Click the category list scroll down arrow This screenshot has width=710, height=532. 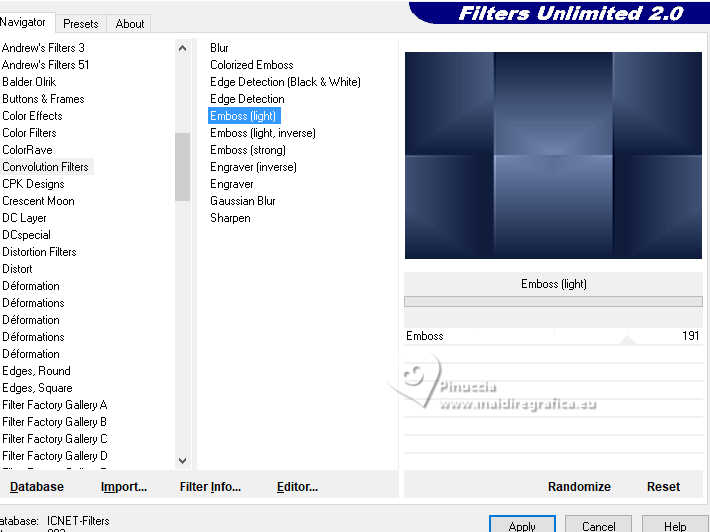(182, 460)
